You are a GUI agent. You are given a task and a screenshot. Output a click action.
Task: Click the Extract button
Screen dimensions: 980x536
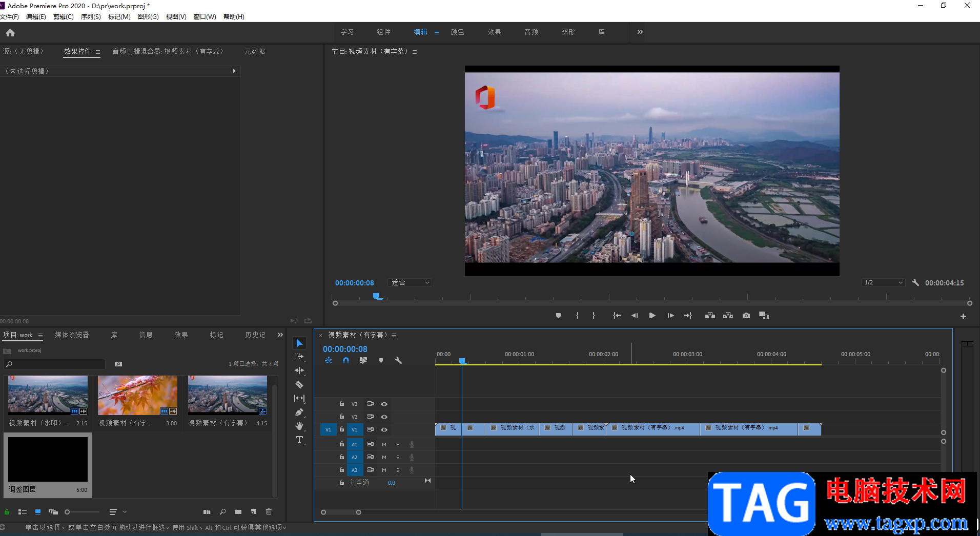(x=728, y=316)
